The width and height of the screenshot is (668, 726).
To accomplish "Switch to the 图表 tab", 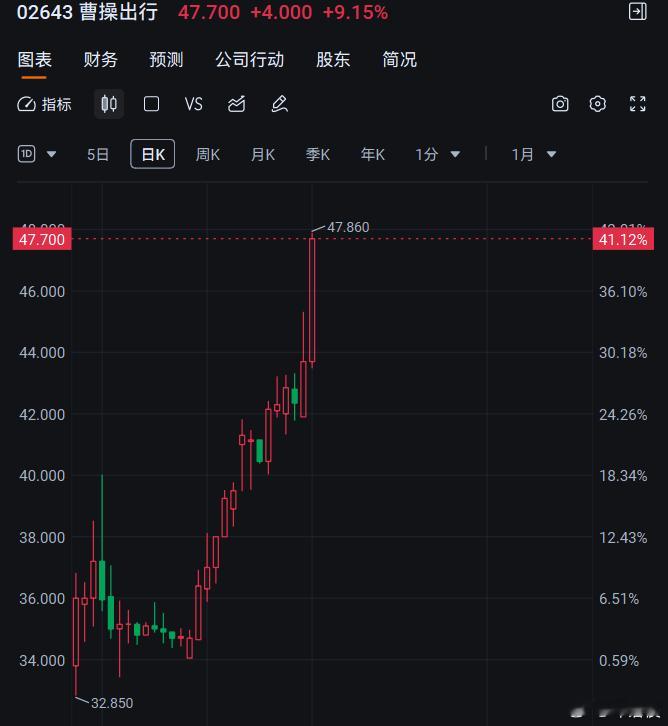I will pyautogui.click(x=35, y=60).
